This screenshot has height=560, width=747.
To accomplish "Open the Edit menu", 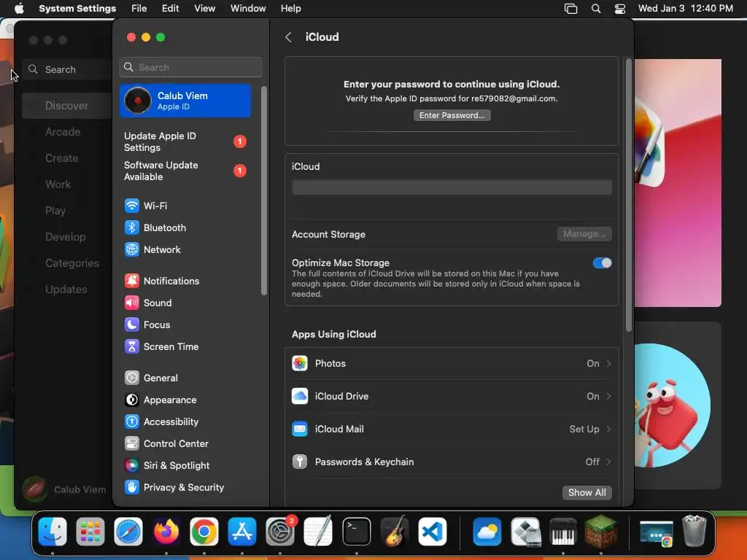I will 170,9.
